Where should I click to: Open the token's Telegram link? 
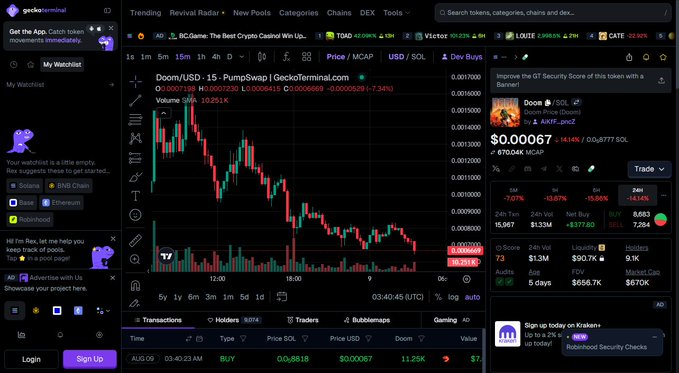coord(543,169)
